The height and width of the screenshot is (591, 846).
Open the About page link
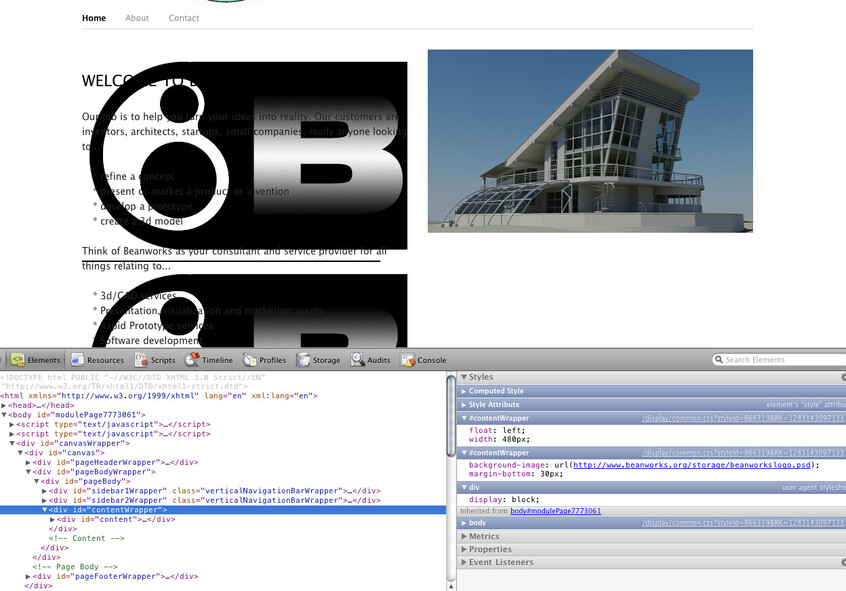pos(137,18)
